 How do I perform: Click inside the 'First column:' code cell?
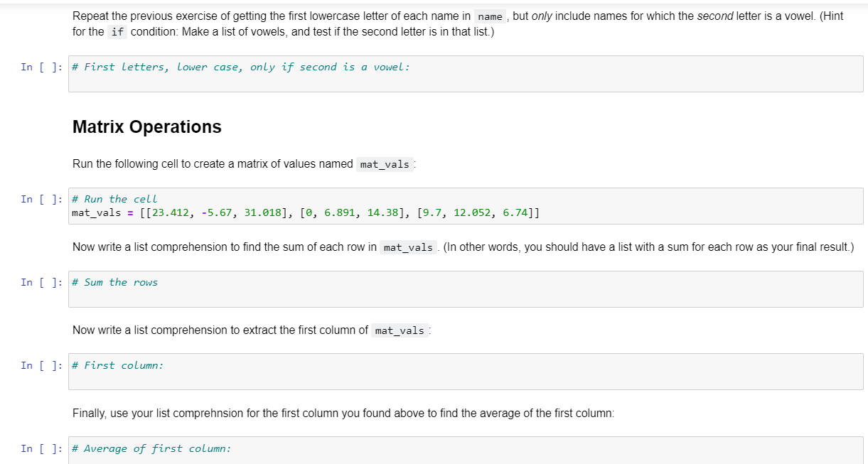tap(284, 371)
